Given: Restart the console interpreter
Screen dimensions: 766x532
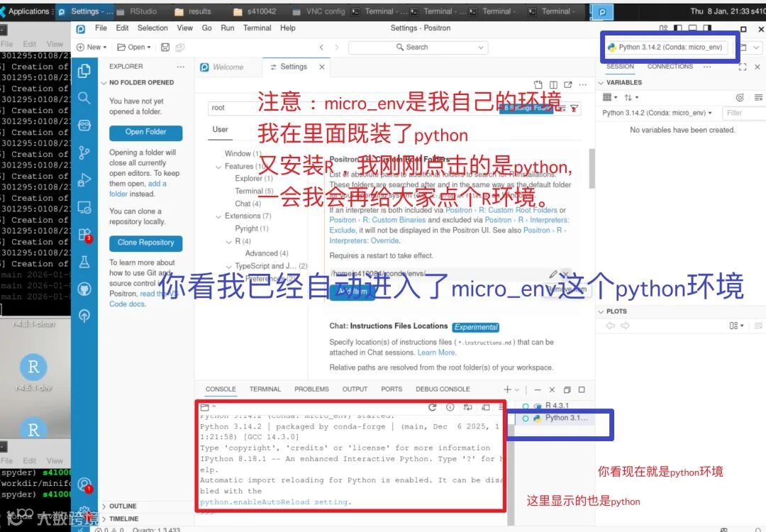Looking at the screenshot, I should tap(432, 407).
